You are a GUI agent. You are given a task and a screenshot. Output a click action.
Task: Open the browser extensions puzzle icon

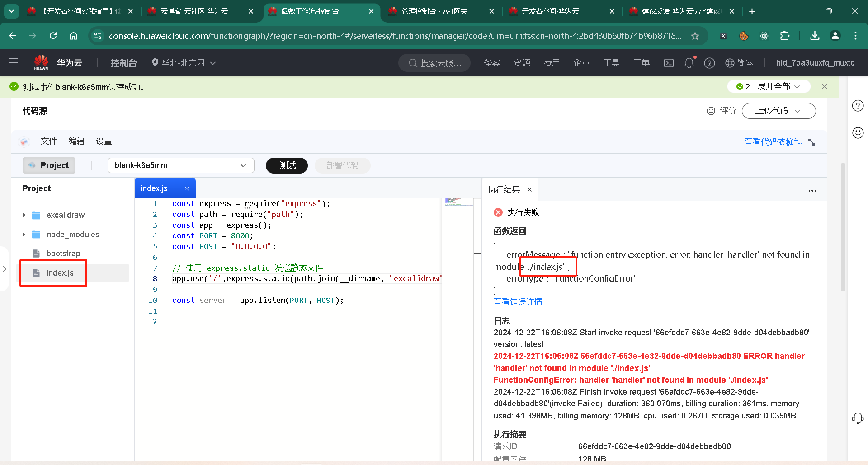pyautogui.click(x=785, y=36)
